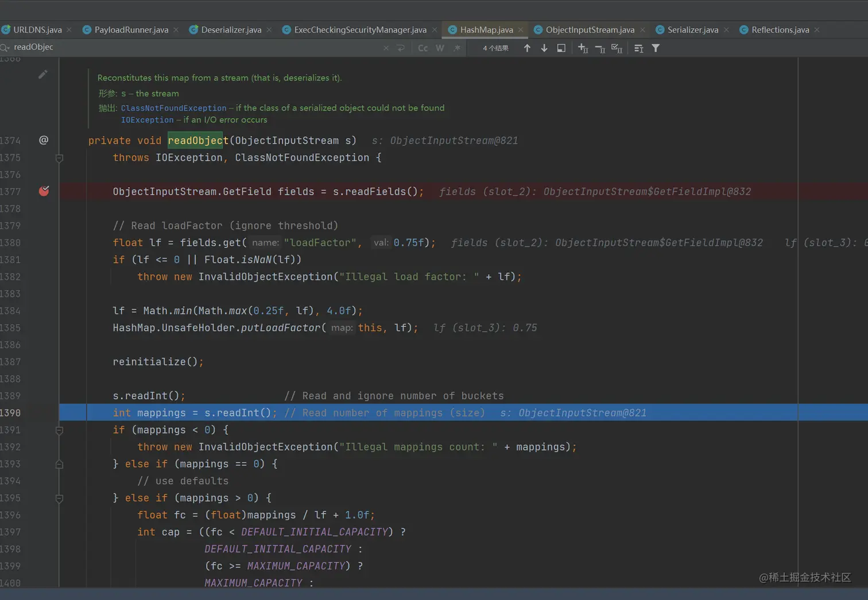
Task: Click the search field containing readObjec
Action: click(195, 47)
